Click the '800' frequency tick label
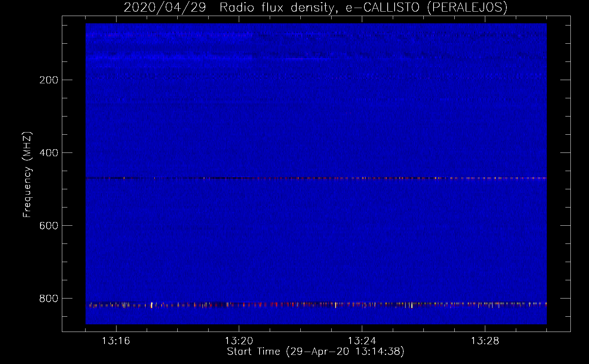 [49, 298]
